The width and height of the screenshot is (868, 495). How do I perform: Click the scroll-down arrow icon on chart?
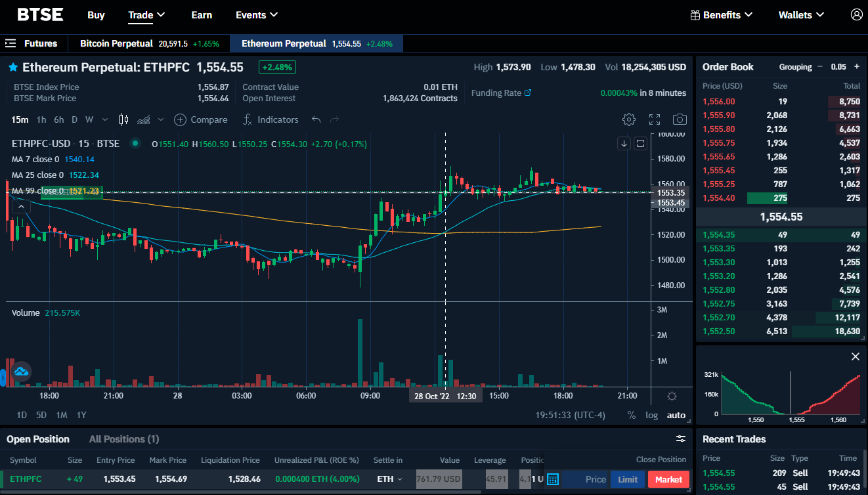coord(624,144)
